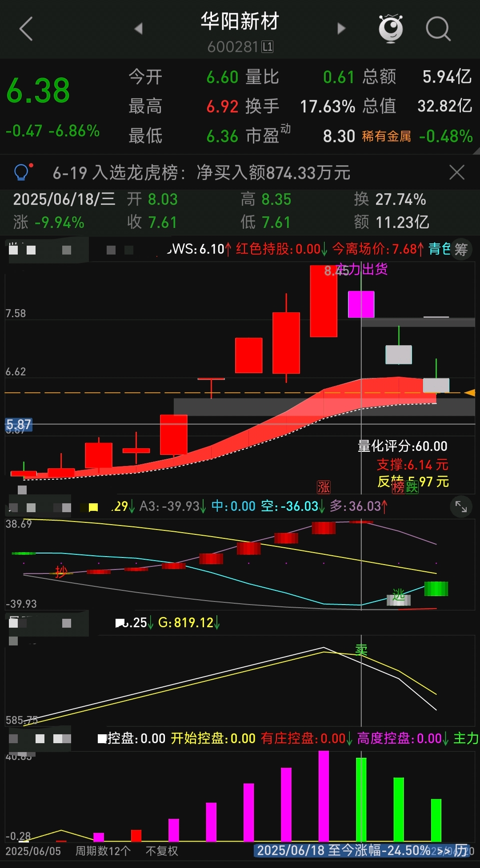Tap the A3:-39.93 indicator value
This screenshot has width=480, height=868.
[172, 506]
